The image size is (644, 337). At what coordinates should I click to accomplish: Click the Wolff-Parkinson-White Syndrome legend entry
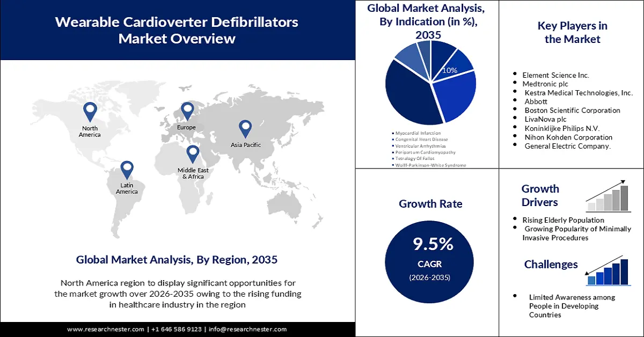430,165
